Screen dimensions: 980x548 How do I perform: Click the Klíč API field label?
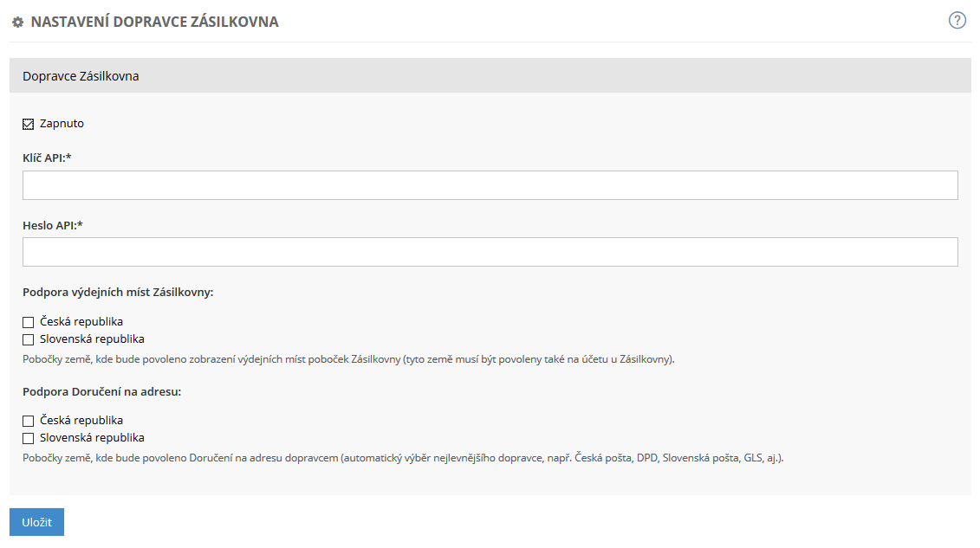[47, 158]
